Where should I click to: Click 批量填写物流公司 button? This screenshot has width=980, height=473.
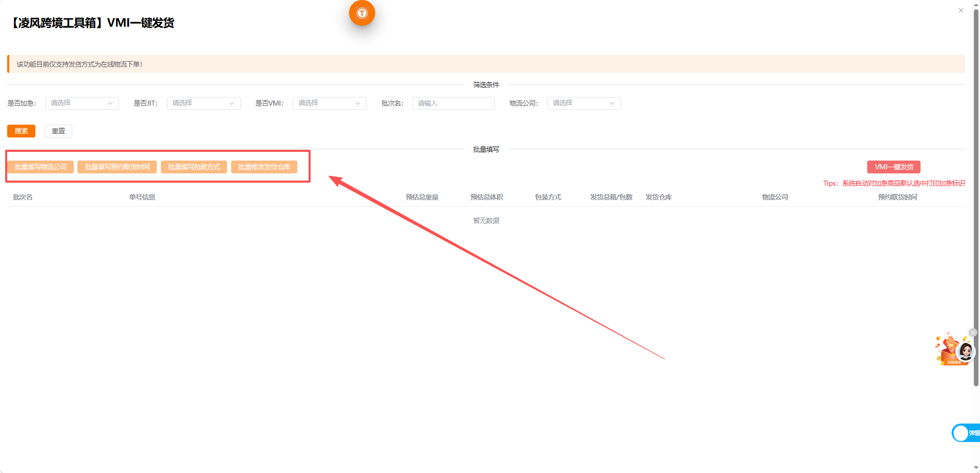(40, 167)
